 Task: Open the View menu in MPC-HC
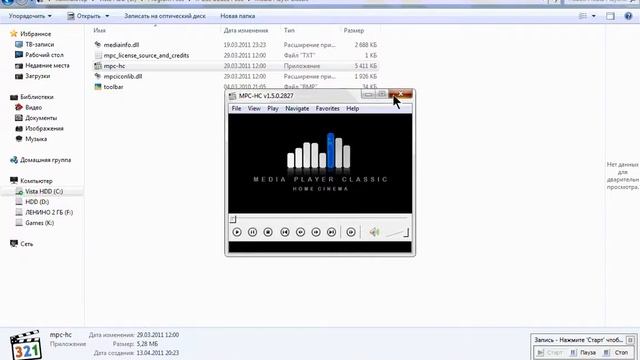(254, 109)
